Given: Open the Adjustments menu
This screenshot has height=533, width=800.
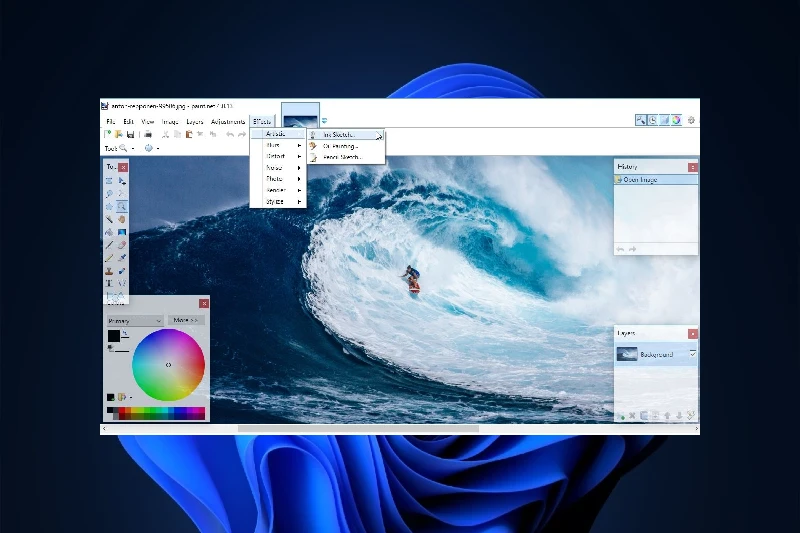Looking at the screenshot, I should click(228, 122).
